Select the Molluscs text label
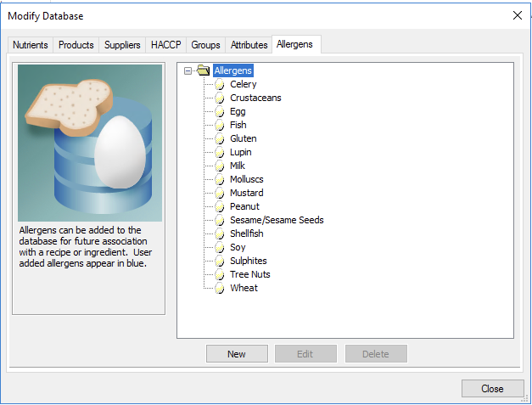532x405 pixels. [x=247, y=179]
